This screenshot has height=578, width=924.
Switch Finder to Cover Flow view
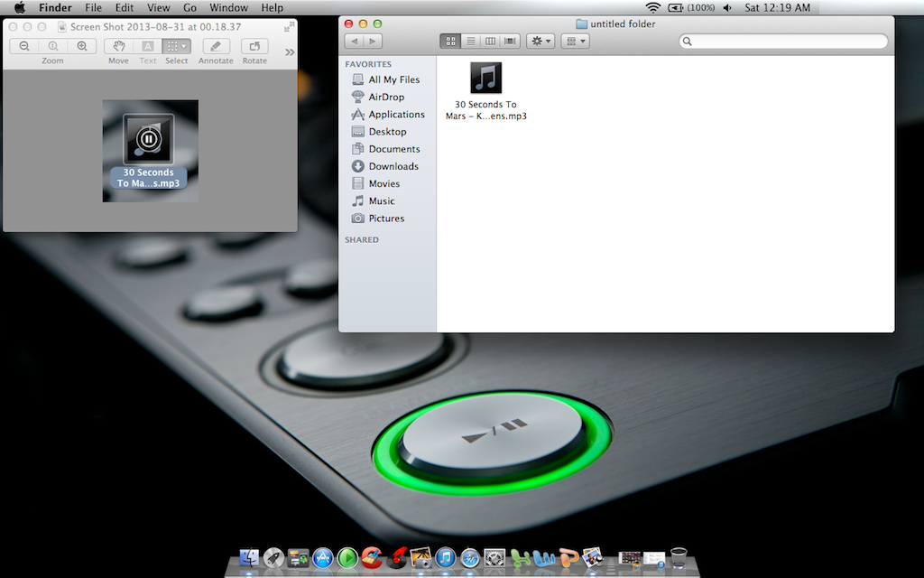511,42
